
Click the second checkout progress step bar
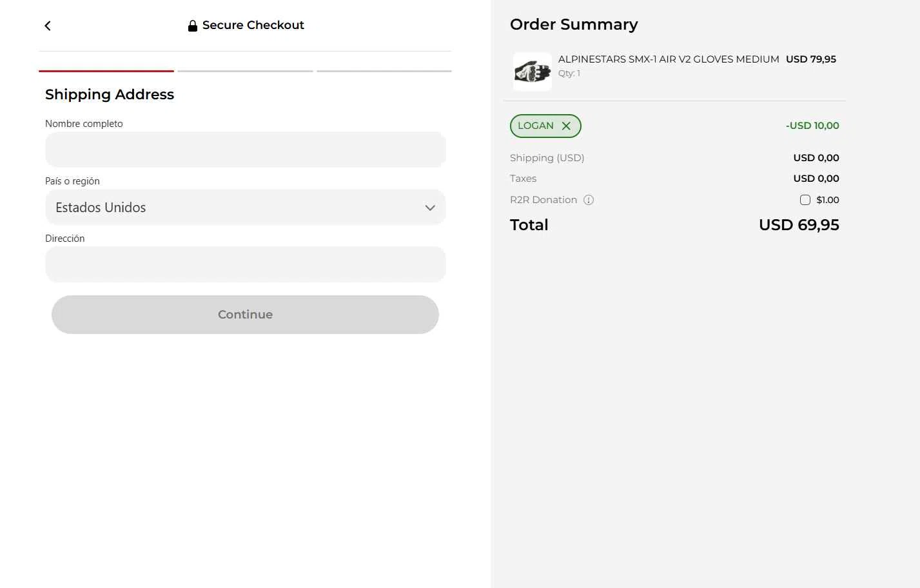245,71
